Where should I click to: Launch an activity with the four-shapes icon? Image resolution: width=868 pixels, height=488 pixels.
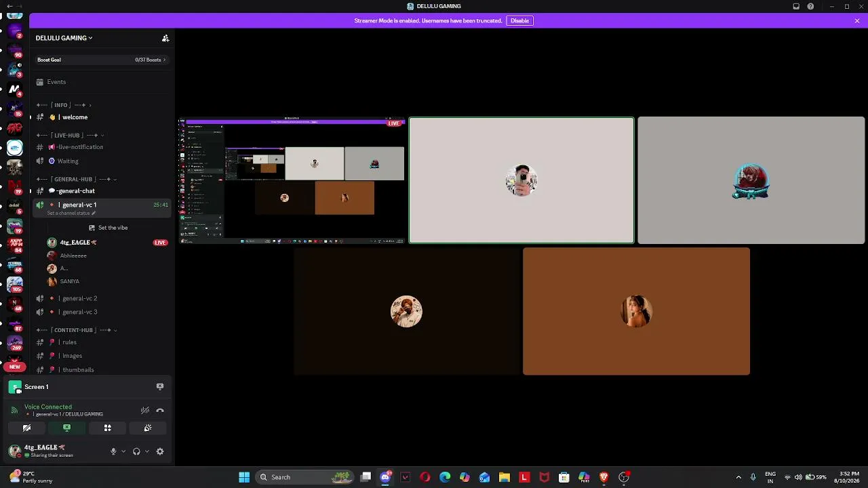pos(107,428)
